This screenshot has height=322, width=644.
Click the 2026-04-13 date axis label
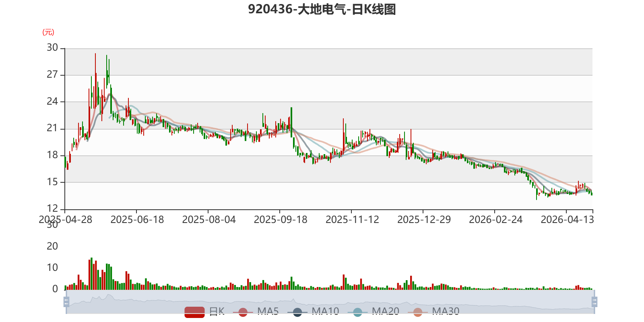point(567,219)
